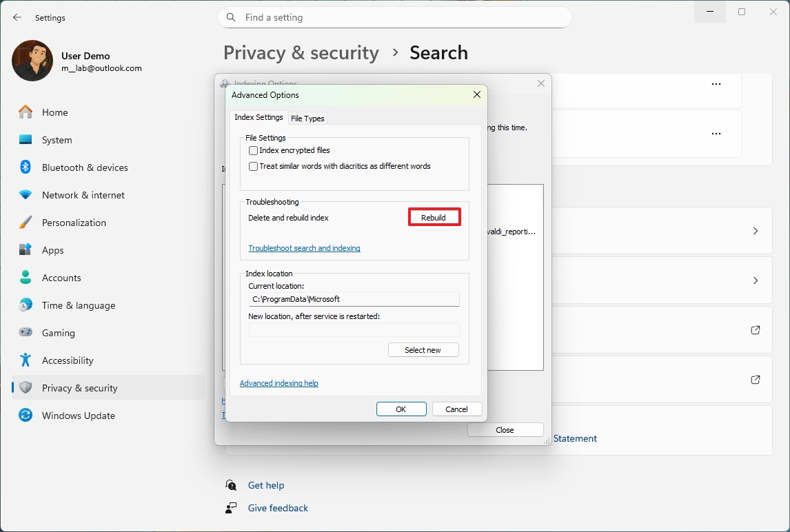Select the Network & internet Wi-Fi icon

coord(26,195)
